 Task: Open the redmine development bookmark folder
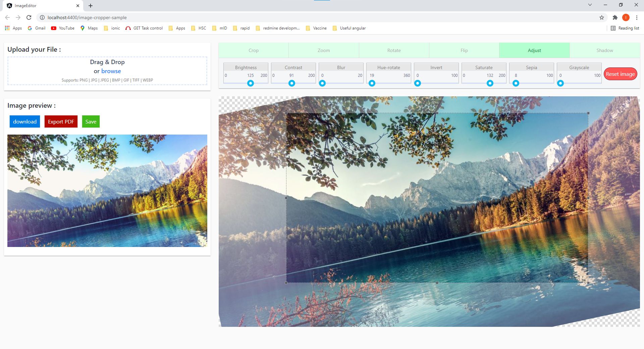[x=278, y=28]
